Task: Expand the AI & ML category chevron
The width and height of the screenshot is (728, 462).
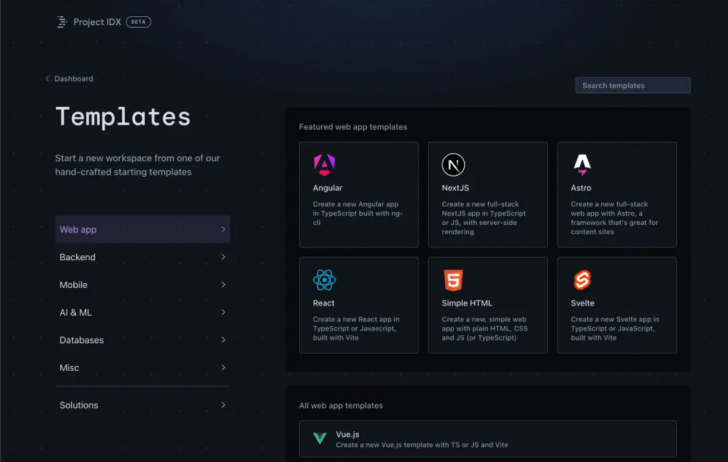Action: [x=223, y=312]
